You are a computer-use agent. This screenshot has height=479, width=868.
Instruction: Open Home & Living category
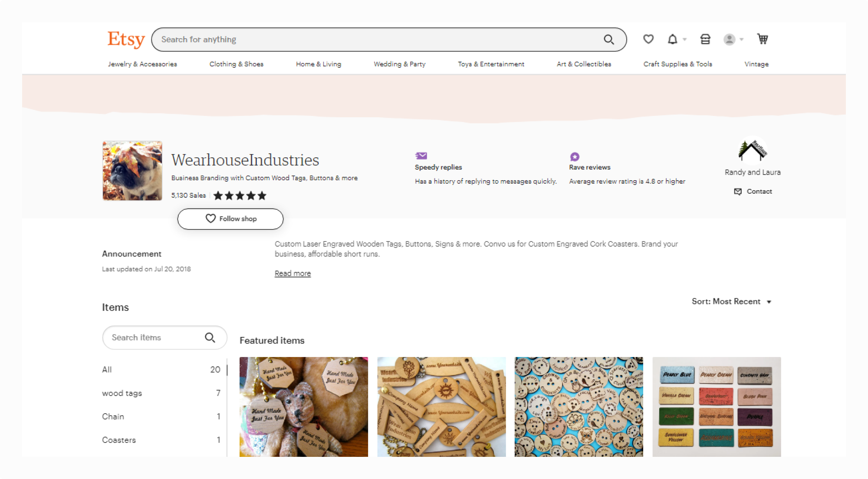click(x=319, y=64)
